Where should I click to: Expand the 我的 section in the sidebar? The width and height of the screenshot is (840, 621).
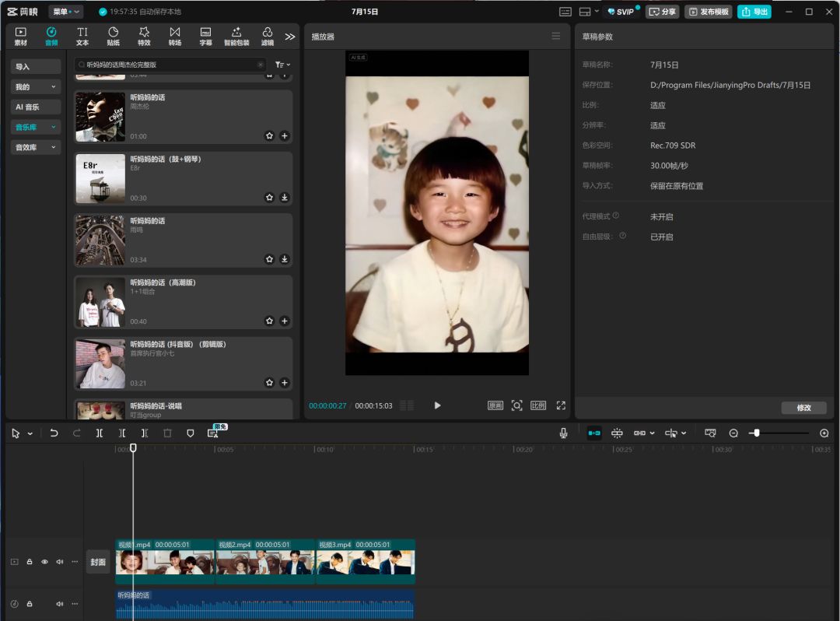click(x=35, y=86)
